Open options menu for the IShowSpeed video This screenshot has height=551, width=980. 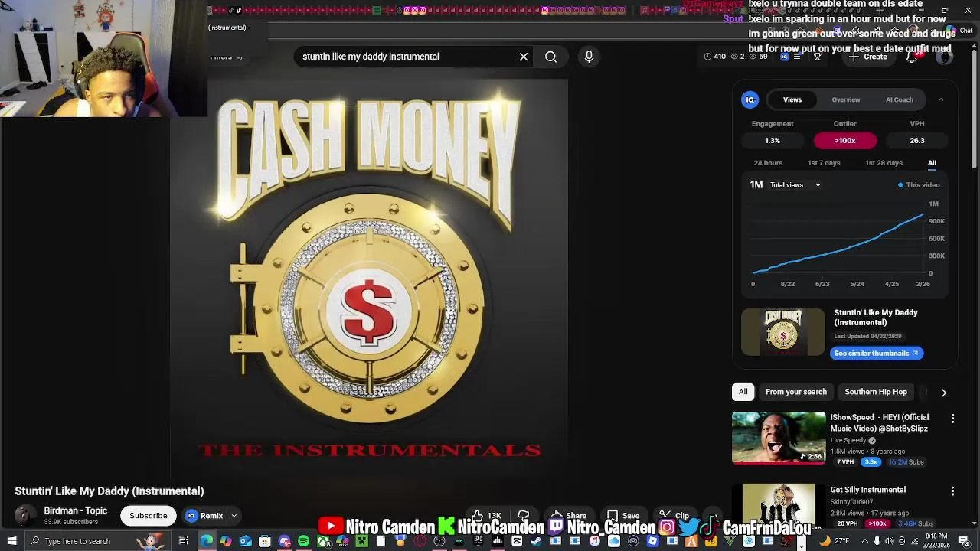point(952,419)
